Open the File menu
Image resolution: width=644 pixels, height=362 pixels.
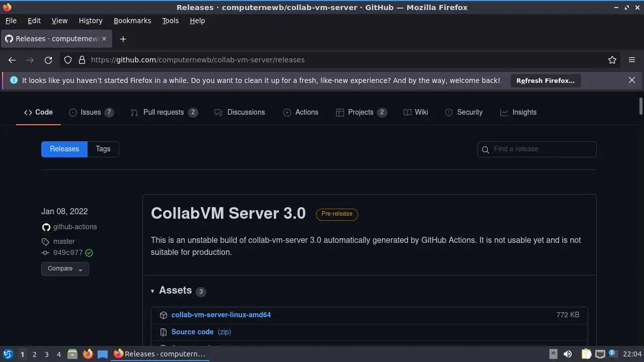(11, 21)
